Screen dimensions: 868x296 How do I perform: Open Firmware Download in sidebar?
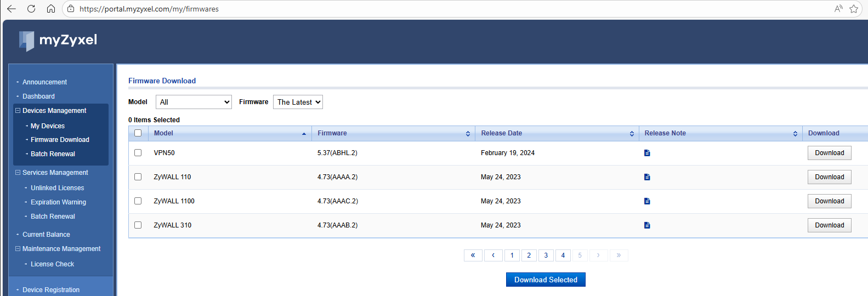pyautogui.click(x=60, y=140)
